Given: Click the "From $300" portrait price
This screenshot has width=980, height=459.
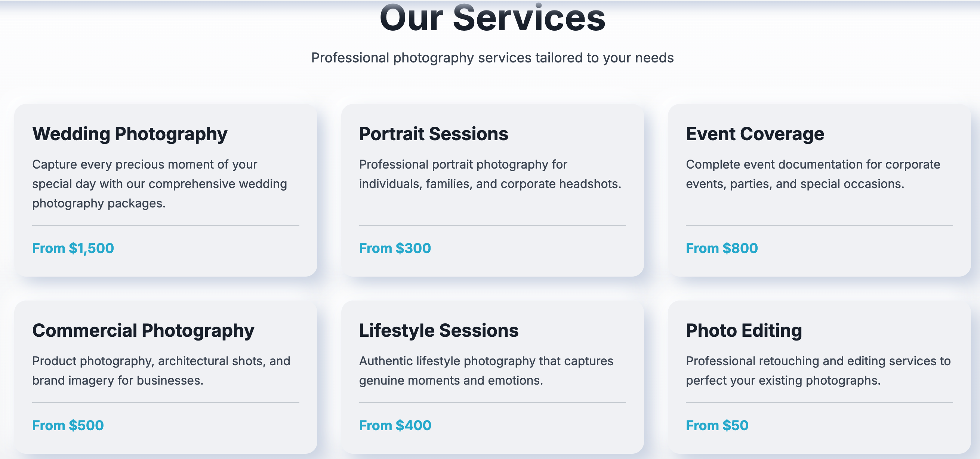Looking at the screenshot, I should 395,248.
